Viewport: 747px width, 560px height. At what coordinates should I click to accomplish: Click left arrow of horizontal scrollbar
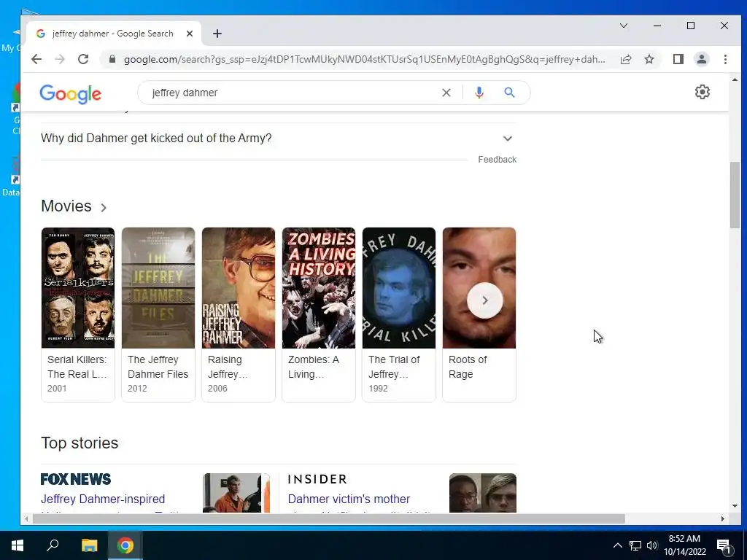coord(27,518)
